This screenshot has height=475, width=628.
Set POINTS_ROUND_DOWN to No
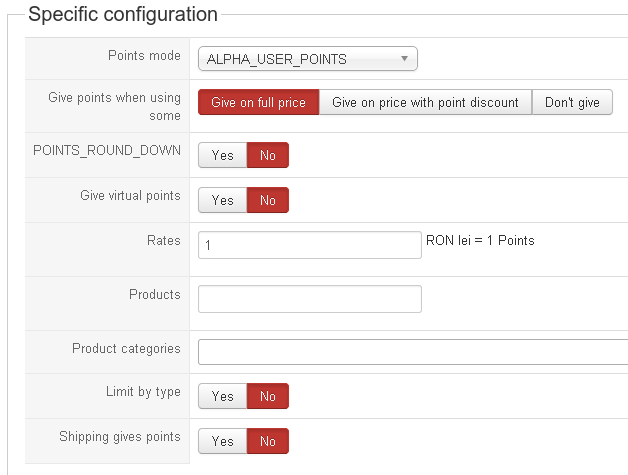[268, 156]
